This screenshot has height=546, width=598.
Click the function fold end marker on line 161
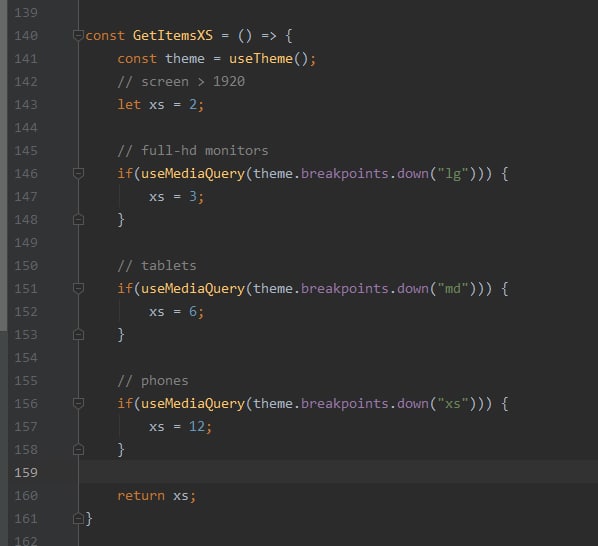pyautogui.click(x=78, y=519)
